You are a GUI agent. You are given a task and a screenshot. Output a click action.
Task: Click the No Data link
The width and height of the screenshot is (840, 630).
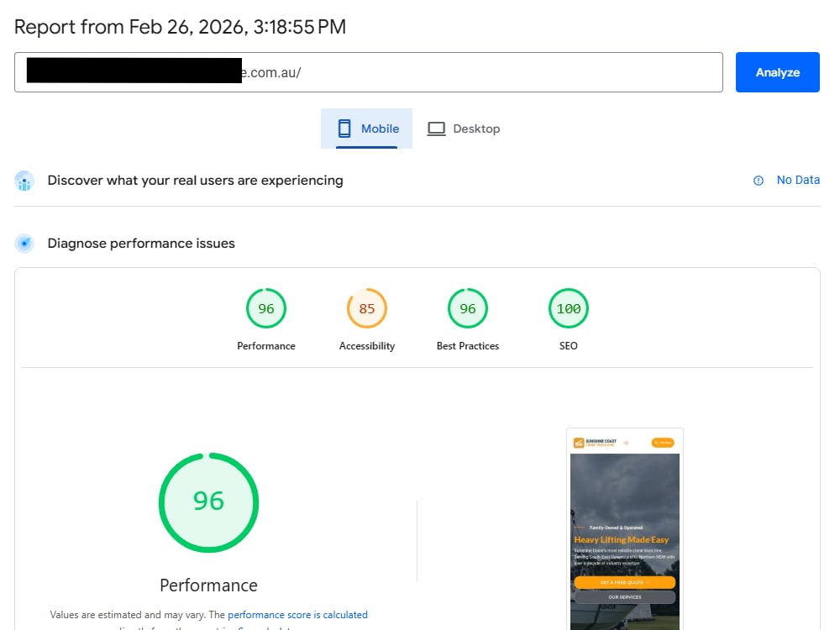[x=798, y=180]
